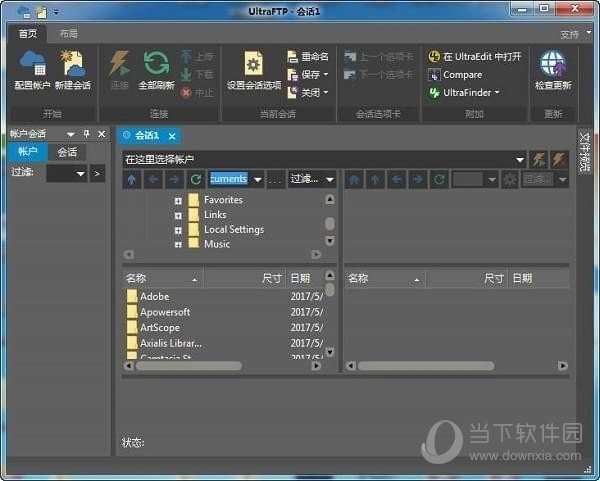The height and width of the screenshot is (481, 600).
Task: Open the quick access toolbar dropdown
Action: point(56,12)
